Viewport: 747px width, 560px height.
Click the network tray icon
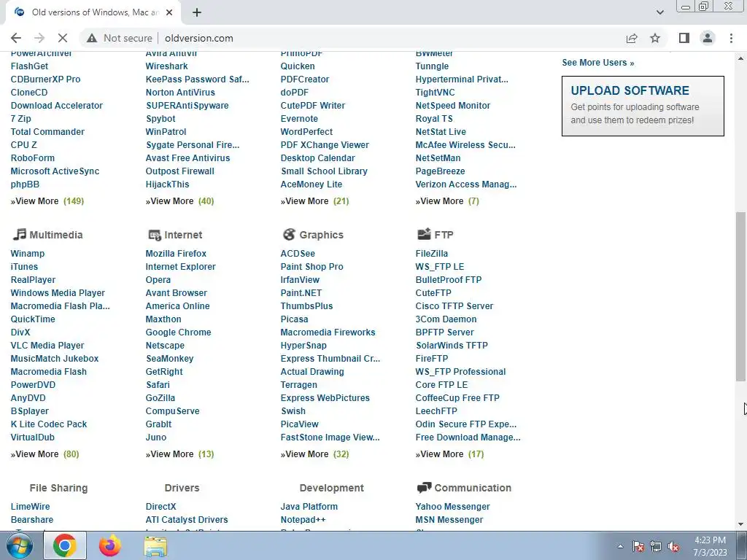[x=656, y=546]
